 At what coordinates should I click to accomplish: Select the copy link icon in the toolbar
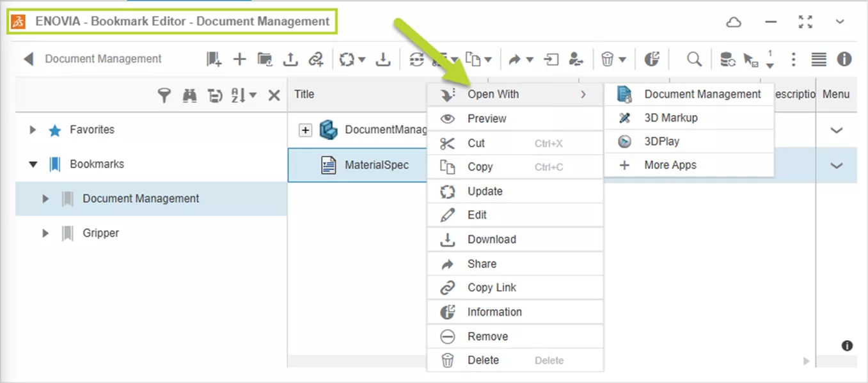[316, 59]
